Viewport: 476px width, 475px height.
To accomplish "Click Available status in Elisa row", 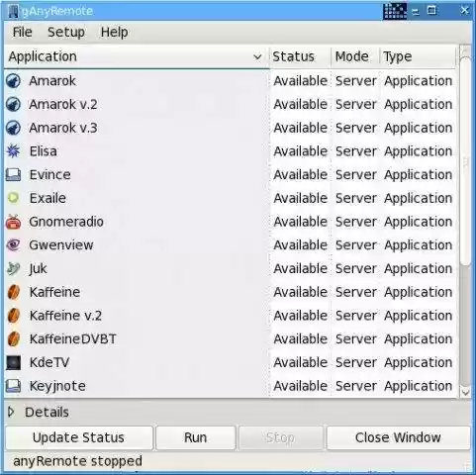I will (300, 151).
